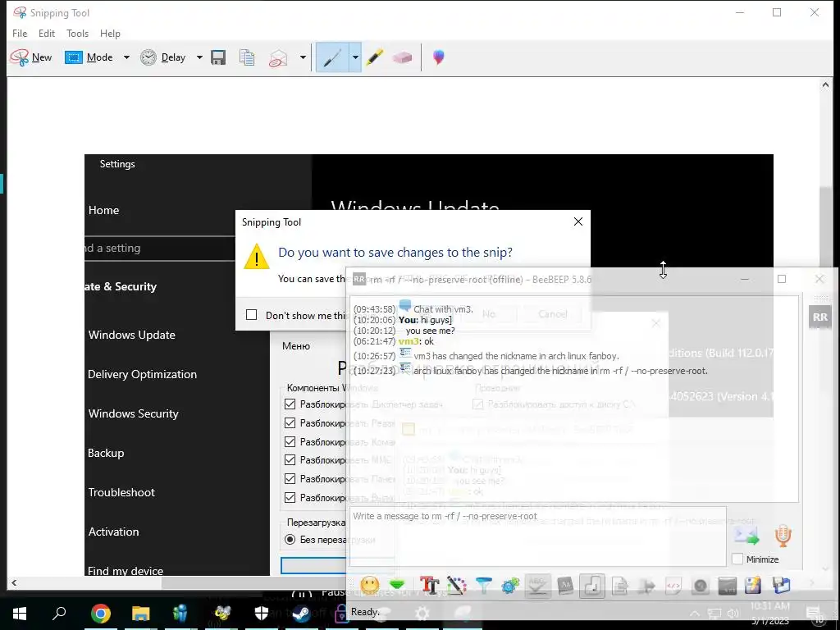Open the snip Mode button
840x630 pixels.
89,57
